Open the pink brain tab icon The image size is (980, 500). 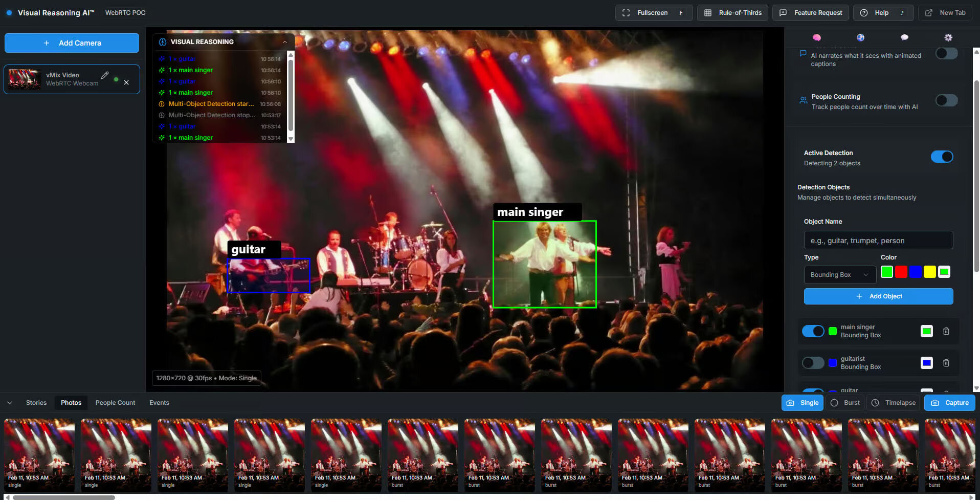tap(816, 37)
